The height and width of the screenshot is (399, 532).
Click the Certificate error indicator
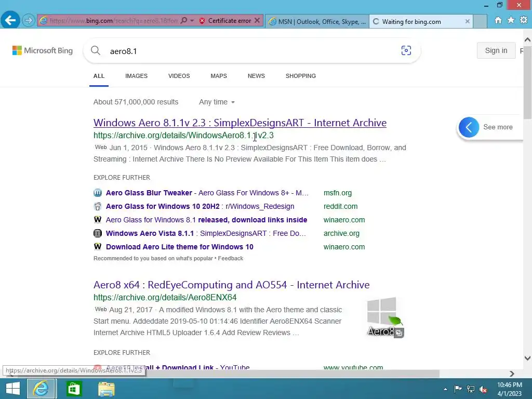pos(225,21)
